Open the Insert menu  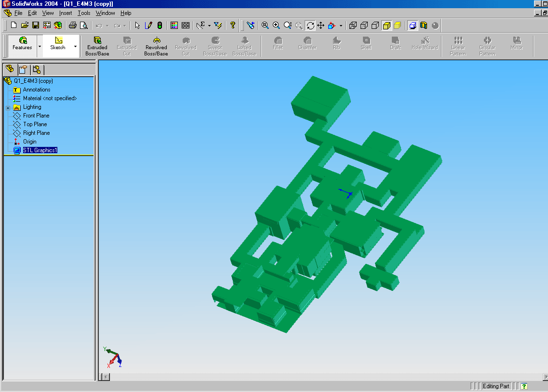pyautogui.click(x=66, y=13)
